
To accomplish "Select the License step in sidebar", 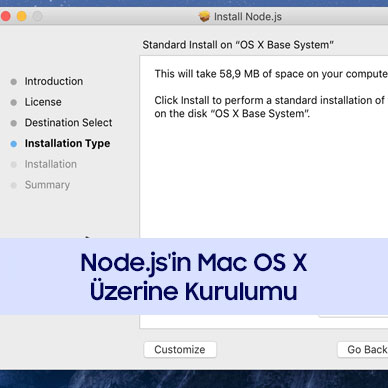I will click(x=43, y=102).
